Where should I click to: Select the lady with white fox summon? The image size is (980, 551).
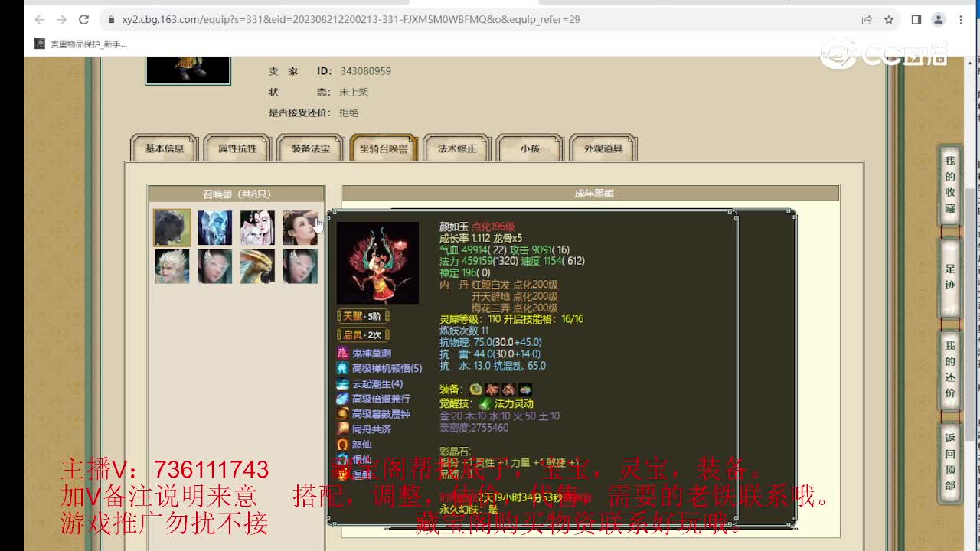(257, 227)
